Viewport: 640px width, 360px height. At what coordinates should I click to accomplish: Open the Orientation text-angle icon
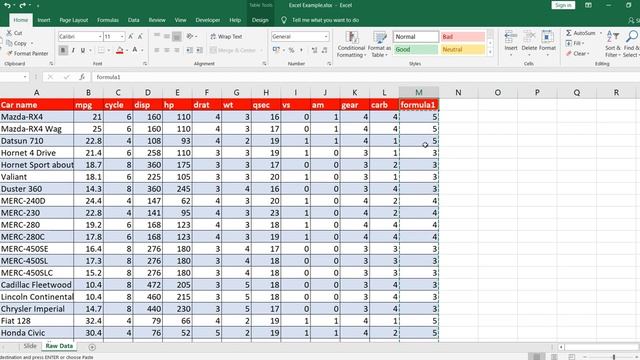189,36
